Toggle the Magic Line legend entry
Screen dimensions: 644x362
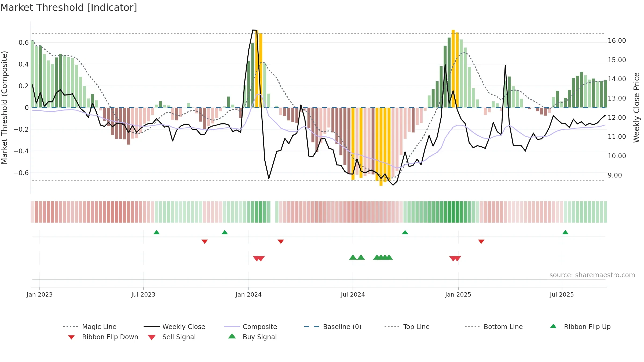coord(90,327)
